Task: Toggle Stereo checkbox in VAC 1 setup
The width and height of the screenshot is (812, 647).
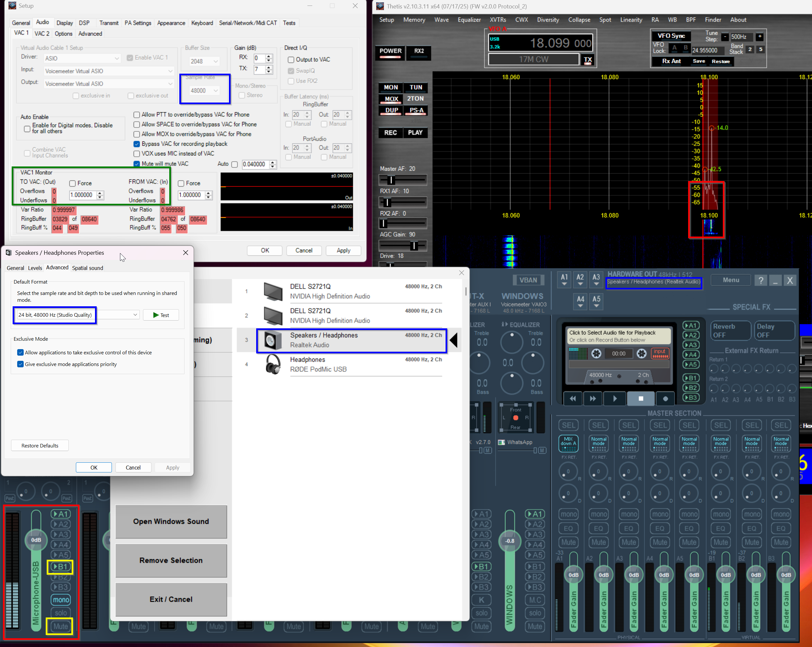Action: coord(242,95)
